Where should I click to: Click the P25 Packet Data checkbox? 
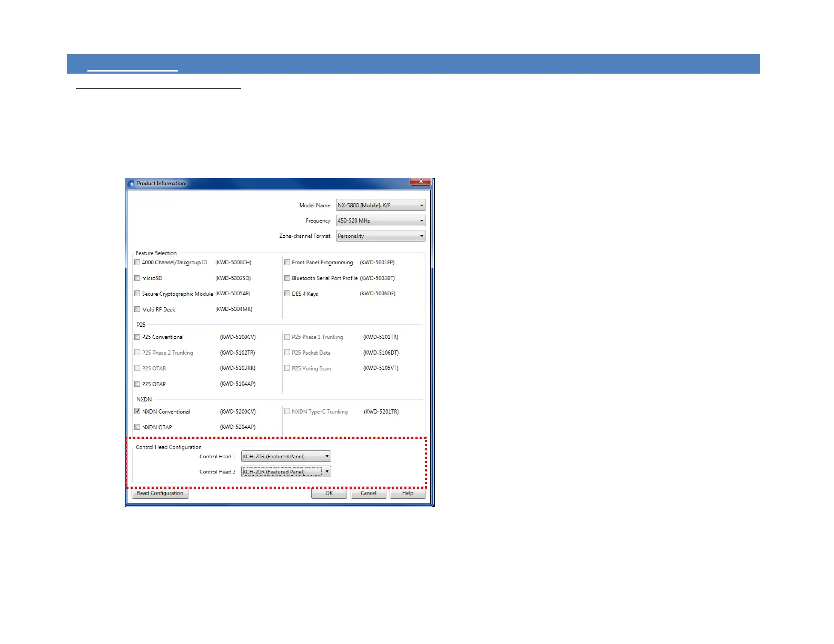point(287,353)
